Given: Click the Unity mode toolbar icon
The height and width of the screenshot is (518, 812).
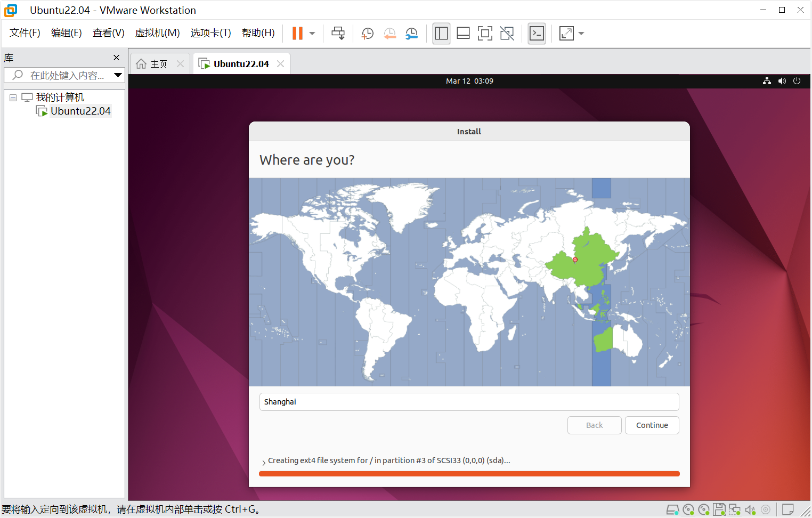Looking at the screenshot, I should point(507,33).
